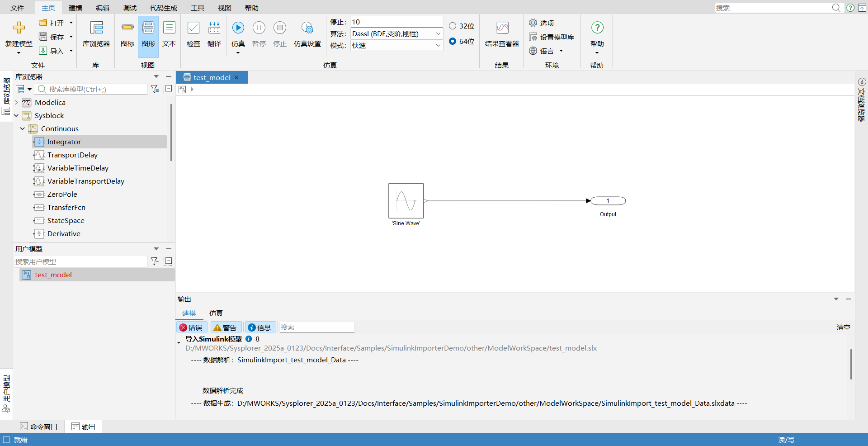Switch to the 仿真 tab in output panel
The image size is (868, 446).
point(216,313)
